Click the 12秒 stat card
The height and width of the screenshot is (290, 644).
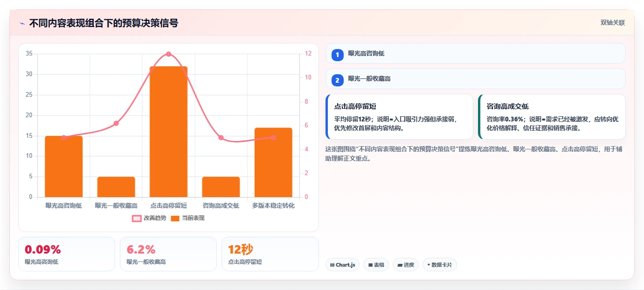pyautogui.click(x=270, y=254)
